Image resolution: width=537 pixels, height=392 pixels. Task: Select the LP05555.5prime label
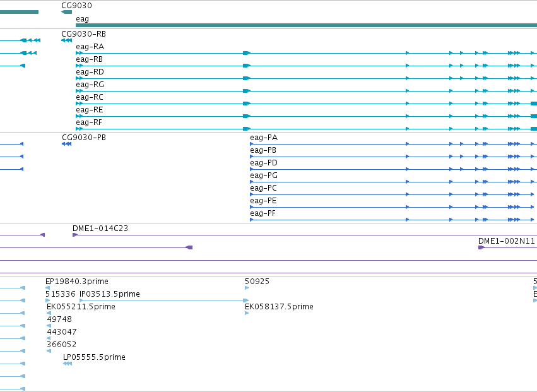(94, 357)
